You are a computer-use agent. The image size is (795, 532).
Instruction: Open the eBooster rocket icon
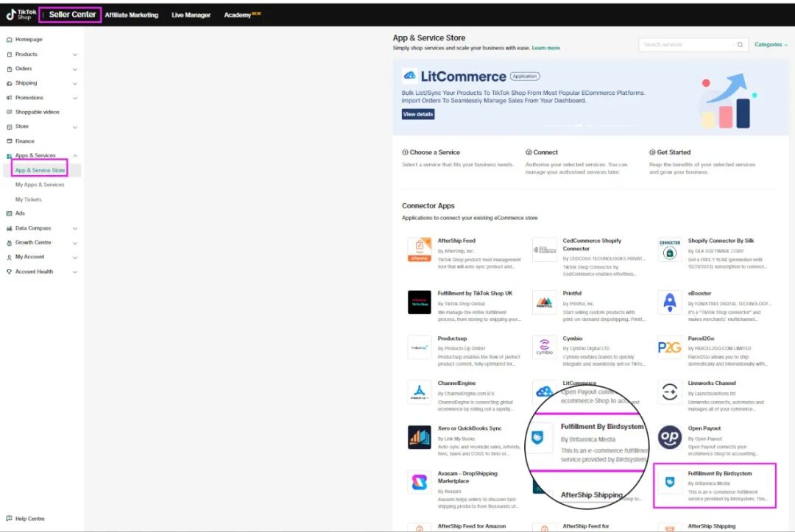670,302
